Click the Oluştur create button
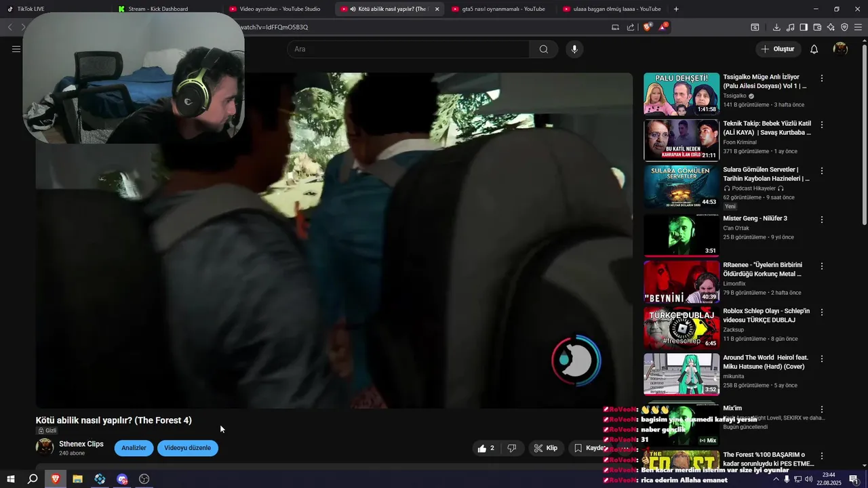The image size is (868, 488). (x=778, y=49)
